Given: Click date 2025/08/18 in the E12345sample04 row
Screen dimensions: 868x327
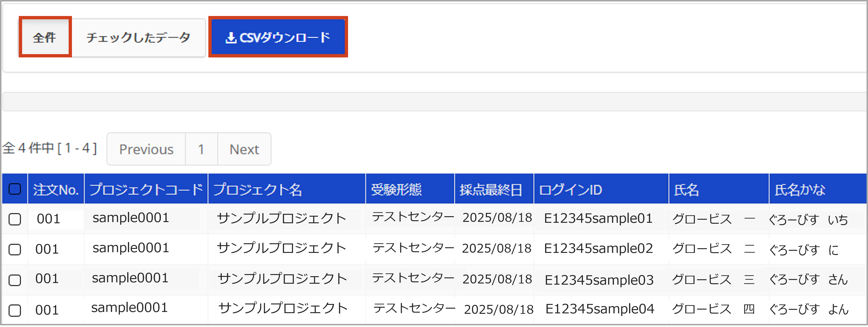Looking at the screenshot, I should tap(499, 310).
